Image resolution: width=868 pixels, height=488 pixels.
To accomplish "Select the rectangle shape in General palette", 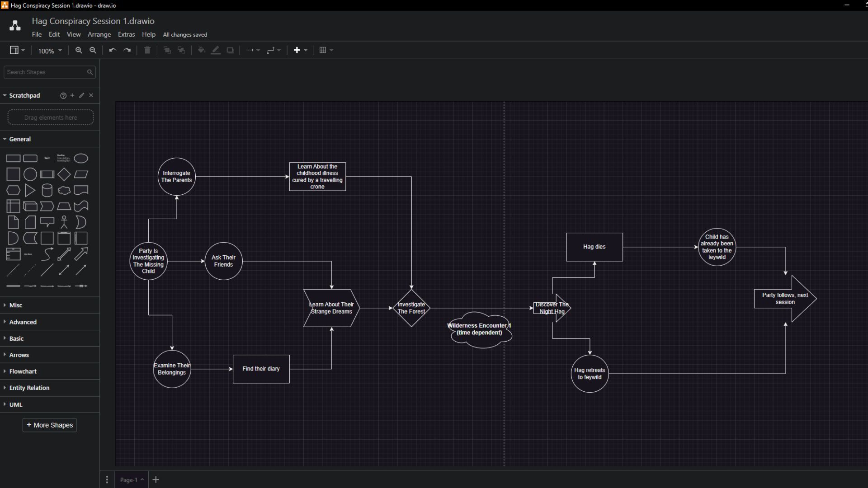I will [13, 159].
